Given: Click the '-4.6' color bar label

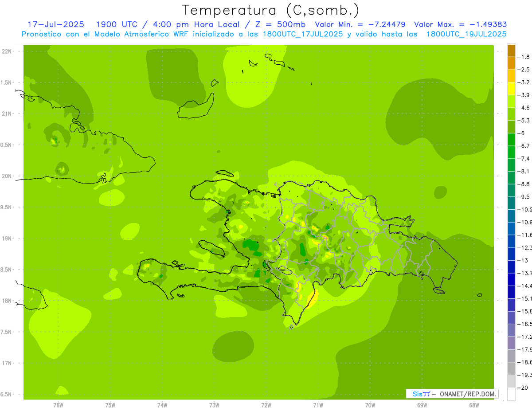Looking at the screenshot, I should click(524, 108).
